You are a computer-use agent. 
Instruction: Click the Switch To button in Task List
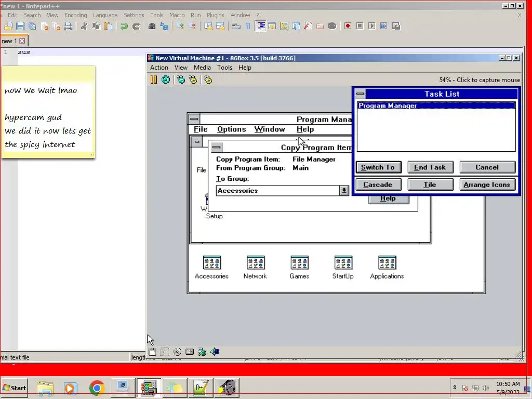click(x=379, y=167)
